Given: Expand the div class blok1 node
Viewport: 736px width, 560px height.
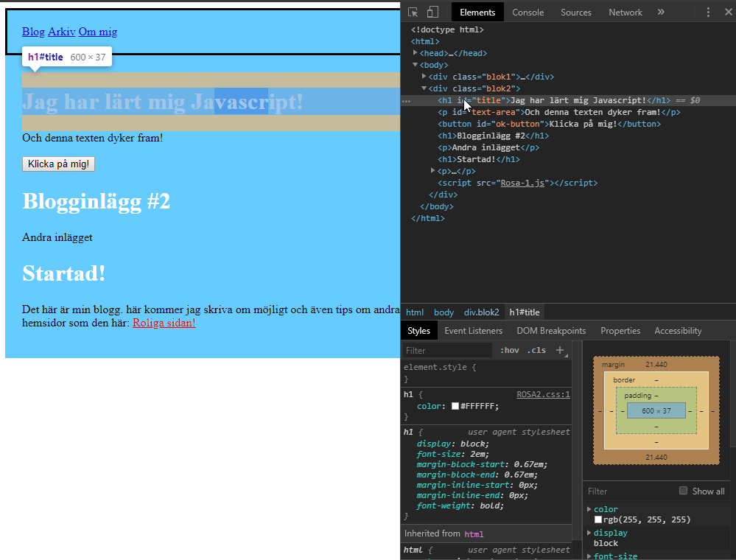Looking at the screenshot, I should pyautogui.click(x=424, y=77).
